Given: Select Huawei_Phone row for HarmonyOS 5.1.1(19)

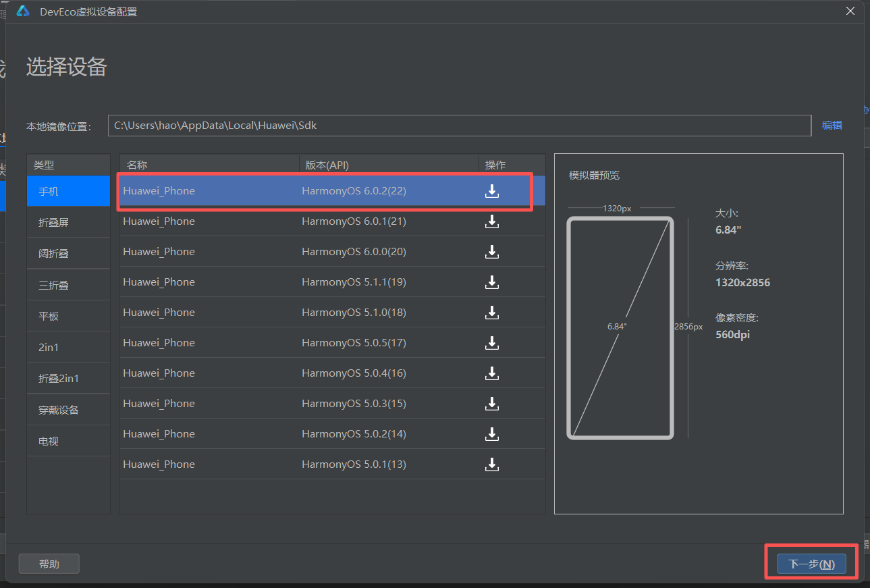Looking at the screenshot, I should click(332, 282).
